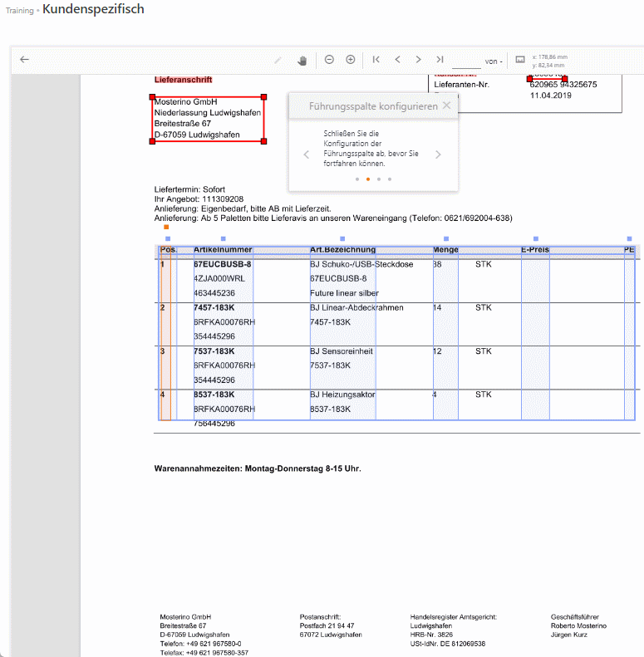Click 'Future linear silber' text

(344, 293)
